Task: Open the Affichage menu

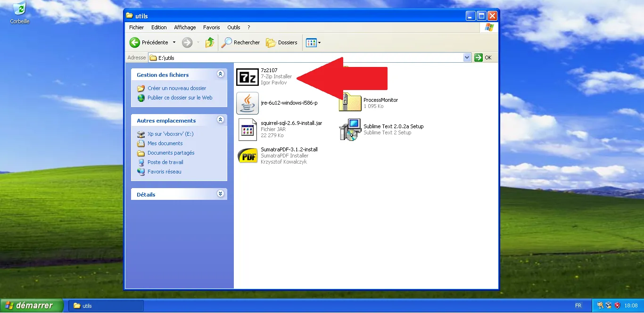Action: pyautogui.click(x=185, y=27)
